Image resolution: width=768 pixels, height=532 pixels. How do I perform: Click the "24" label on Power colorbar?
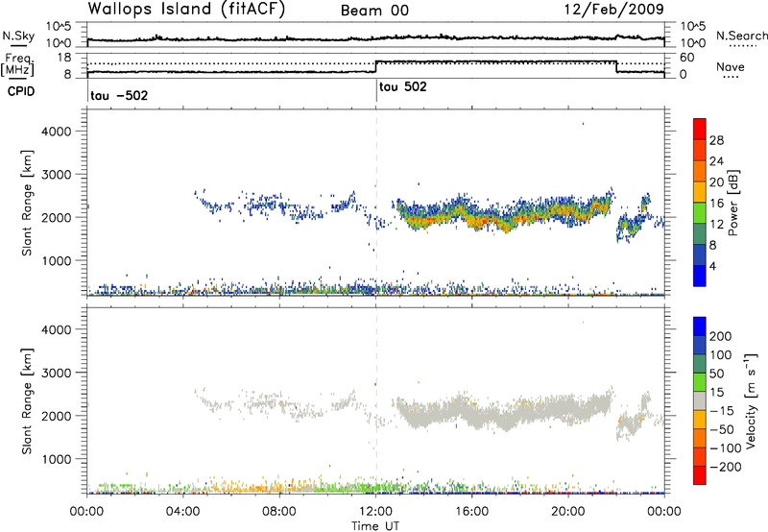[716, 161]
